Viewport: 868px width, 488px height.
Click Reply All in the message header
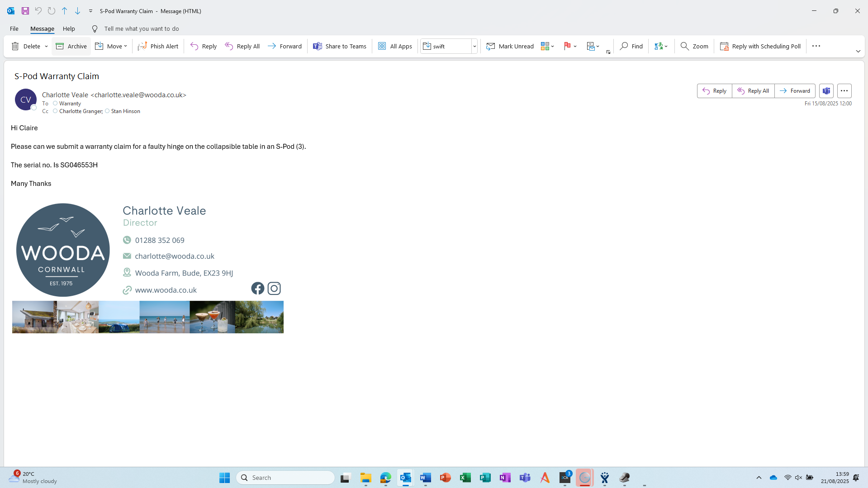click(x=753, y=91)
